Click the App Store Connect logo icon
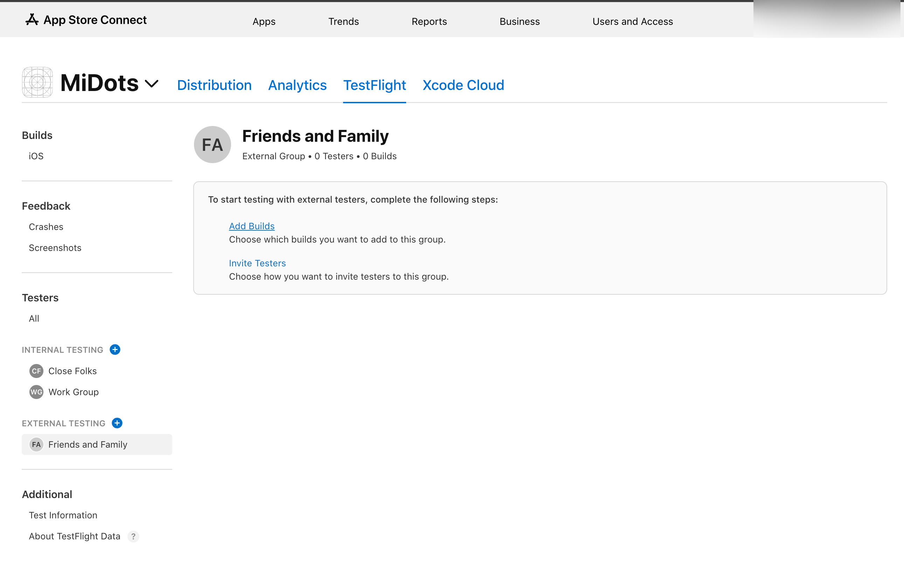Screen dimensions: 904x588 (x=32, y=20)
